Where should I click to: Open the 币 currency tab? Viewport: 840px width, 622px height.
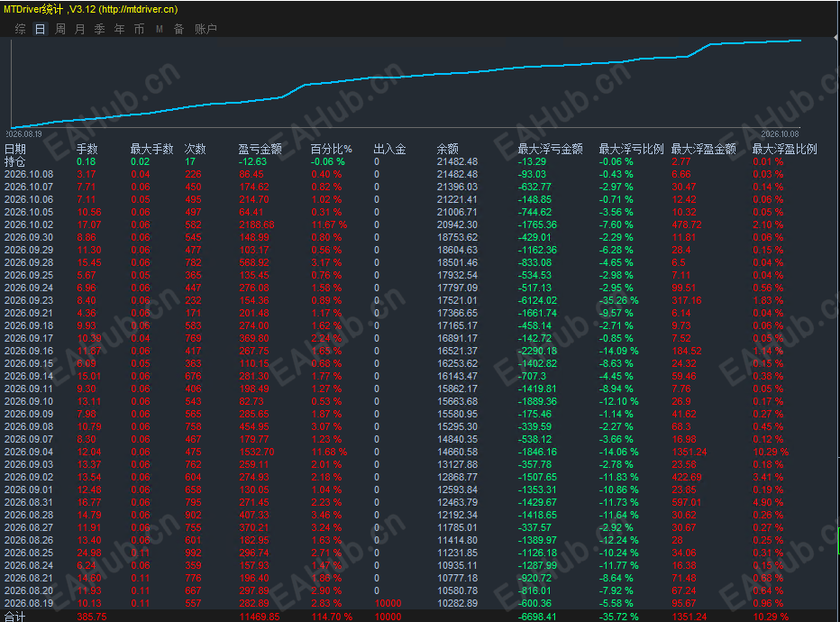click(140, 29)
